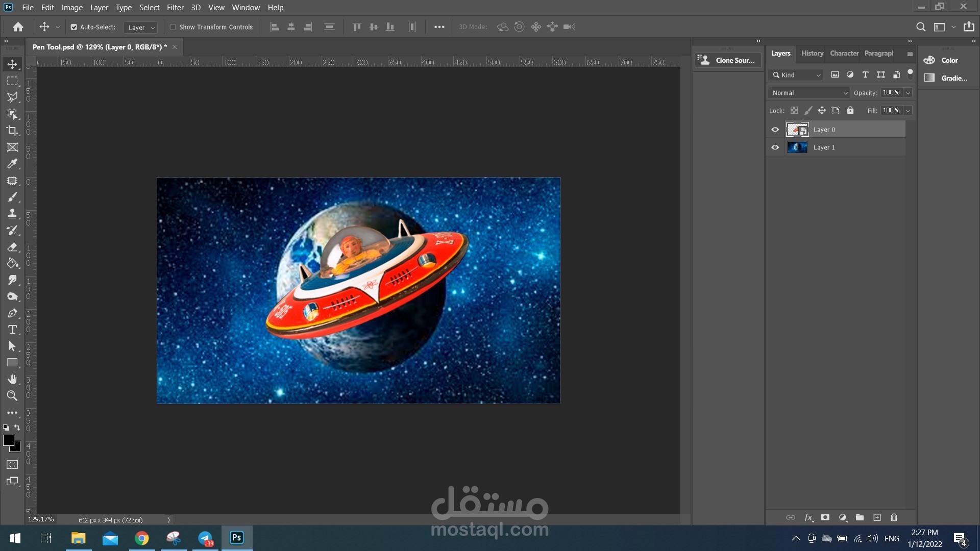Image resolution: width=980 pixels, height=551 pixels.
Task: Select the Hand tool
Action: tap(12, 379)
